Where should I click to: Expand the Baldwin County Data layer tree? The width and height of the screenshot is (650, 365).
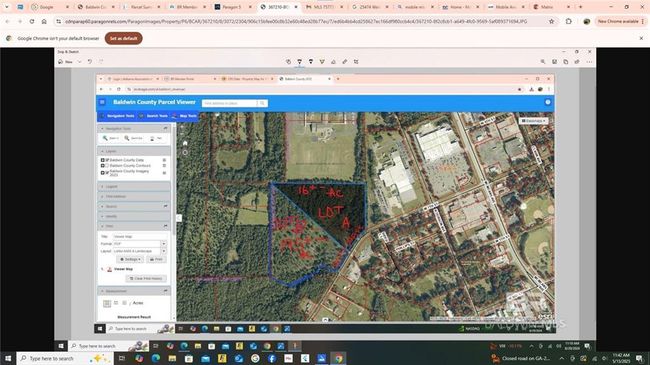[102, 160]
